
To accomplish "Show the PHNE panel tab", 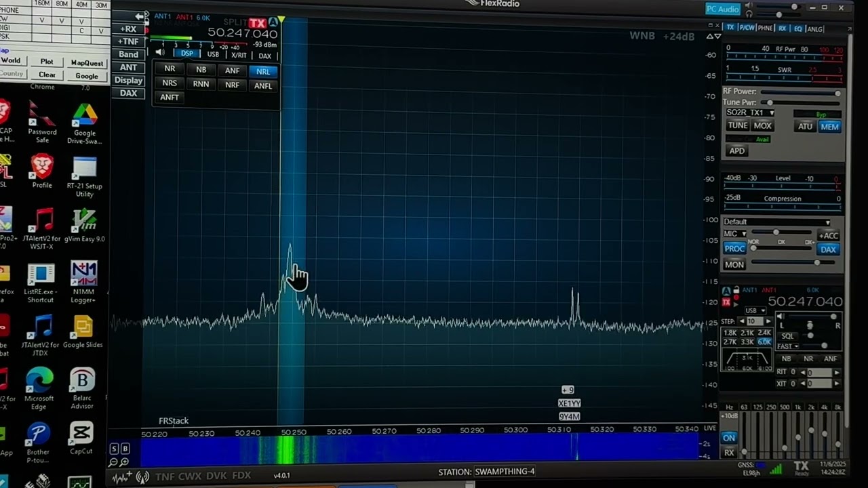I will (x=766, y=28).
